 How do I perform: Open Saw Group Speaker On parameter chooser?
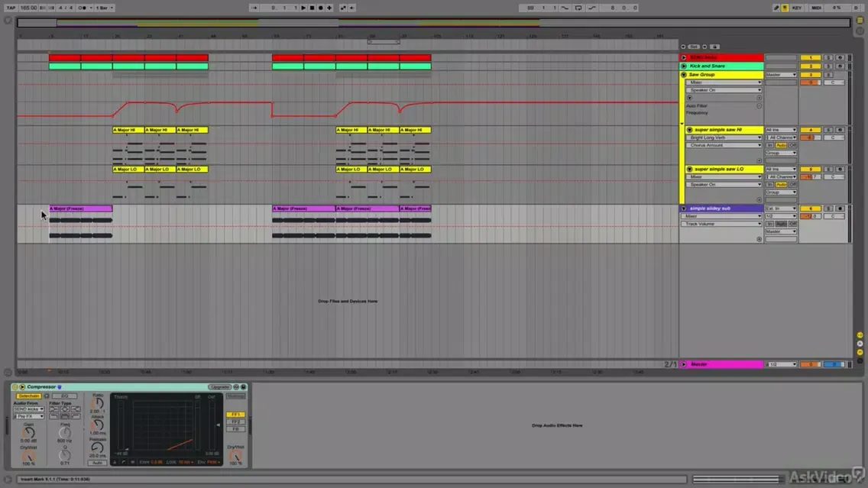tap(724, 89)
